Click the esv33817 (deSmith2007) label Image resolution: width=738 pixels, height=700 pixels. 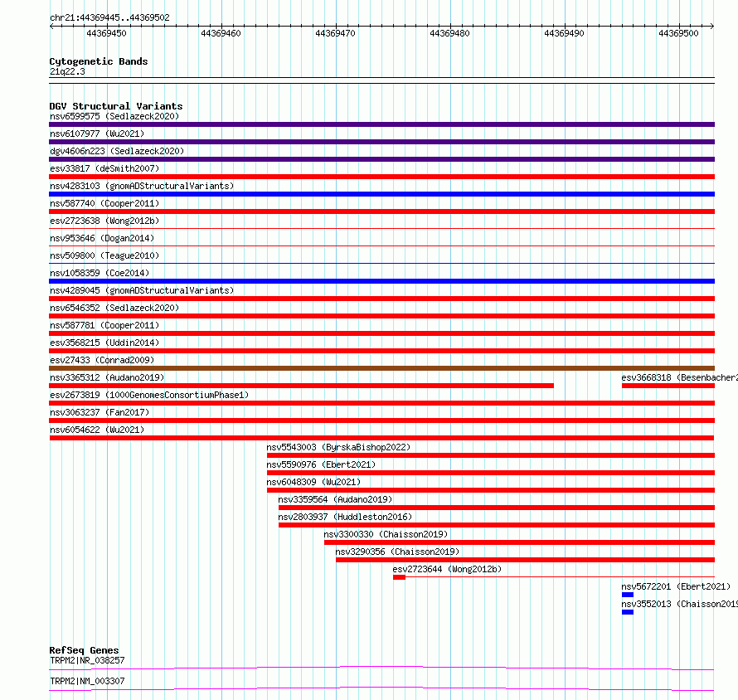pyautogui.click(x=104, y=168)
